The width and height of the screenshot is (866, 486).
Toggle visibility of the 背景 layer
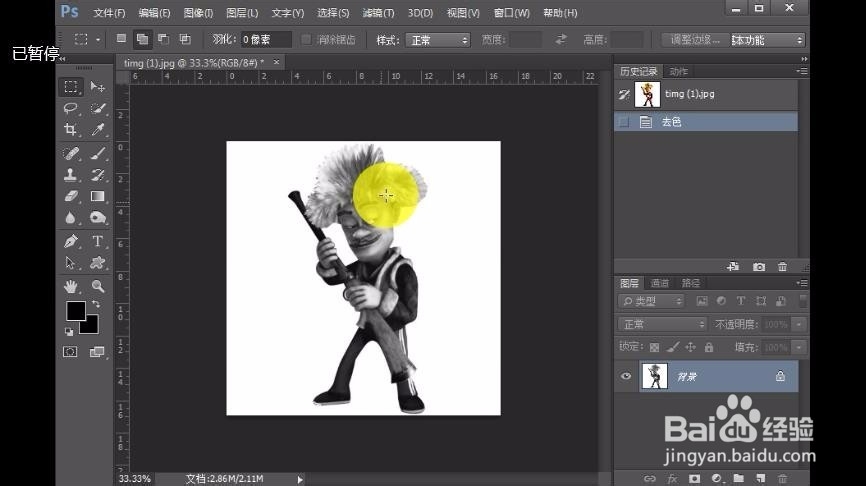point(626,376)
